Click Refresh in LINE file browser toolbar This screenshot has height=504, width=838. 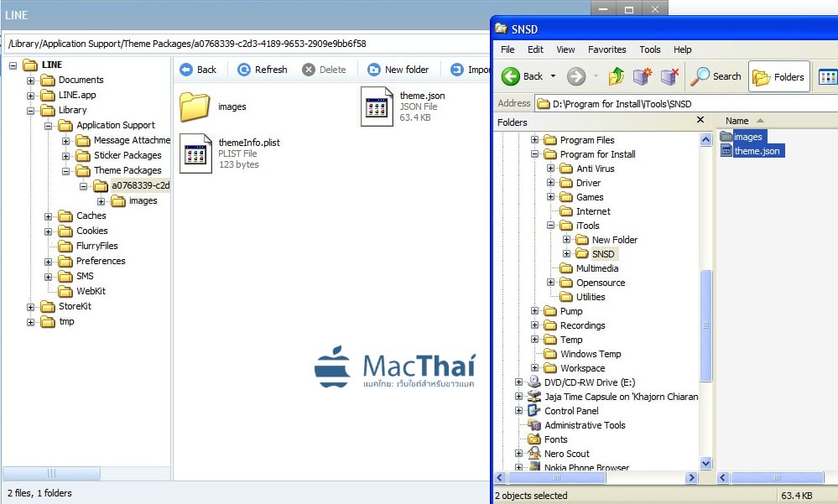pos(262,70)
